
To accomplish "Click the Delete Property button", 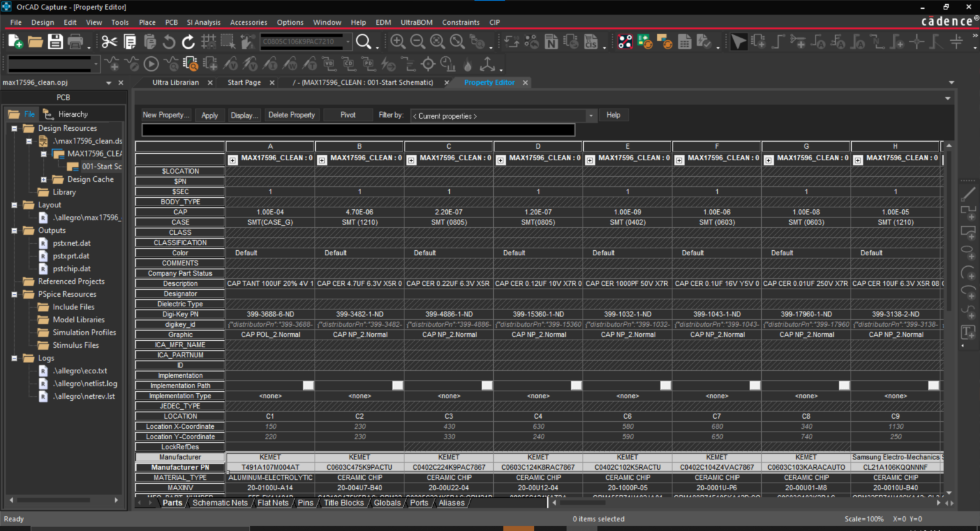I will (x=292, y=115).
